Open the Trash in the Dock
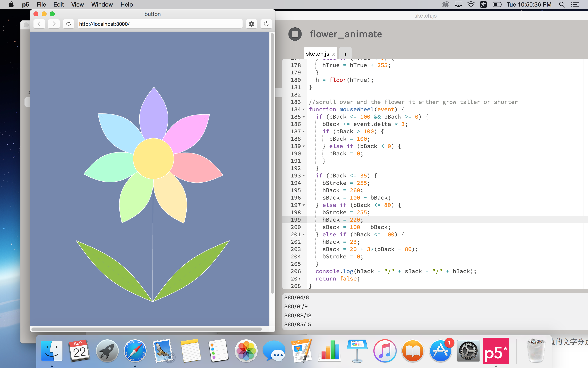This screenshot has height=368, width=588. [536, 351]
